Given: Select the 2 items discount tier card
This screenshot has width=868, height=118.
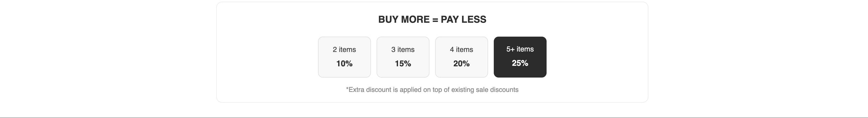Looking at the screenshot, I should [x=344, y=57].
